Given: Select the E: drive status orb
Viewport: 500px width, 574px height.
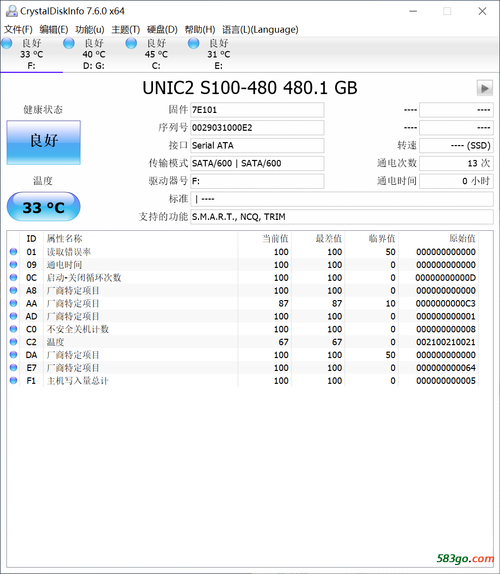Looking at the screenshot, I should pyautogui.click(x=193, y=43).
